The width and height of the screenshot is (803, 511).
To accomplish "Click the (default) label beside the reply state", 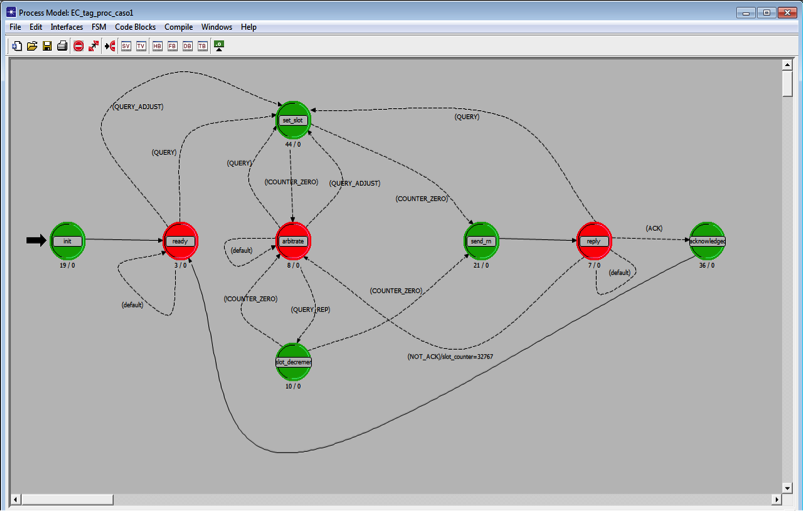I will tap(619, 272).
